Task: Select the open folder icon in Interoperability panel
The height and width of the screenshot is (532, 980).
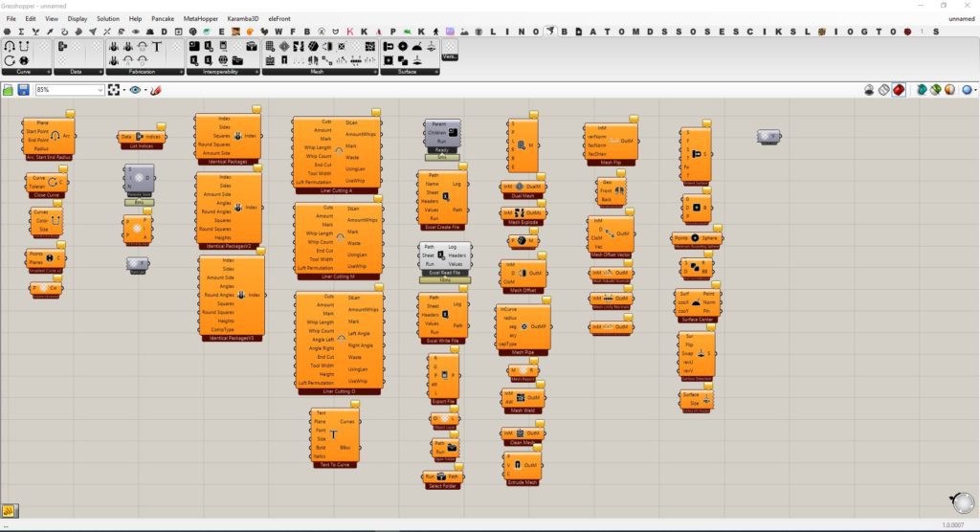Action: 237,60
